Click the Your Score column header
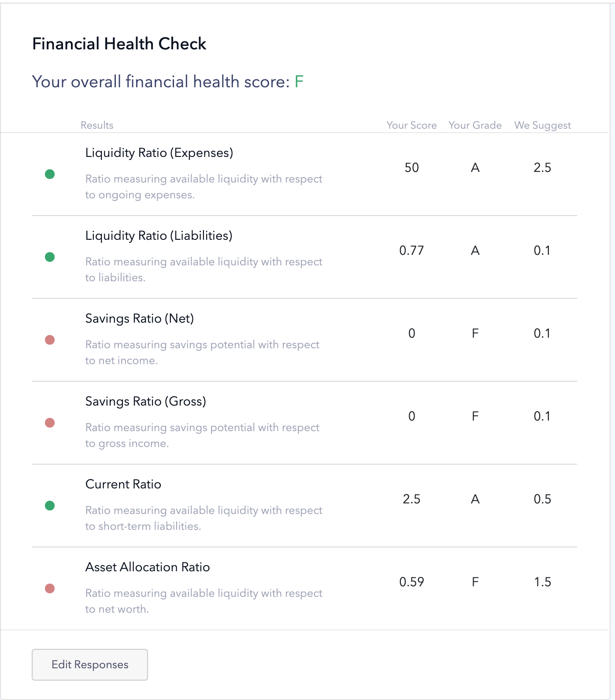The image size is (615, 700). [x=411, y=125]
